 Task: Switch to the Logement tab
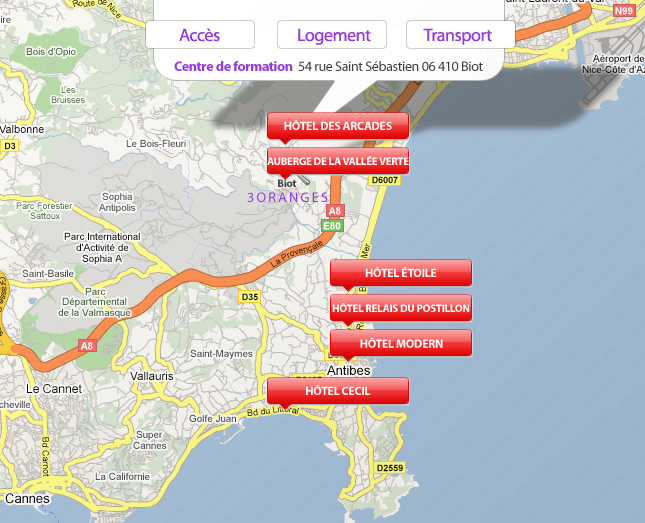pos(333,35)
